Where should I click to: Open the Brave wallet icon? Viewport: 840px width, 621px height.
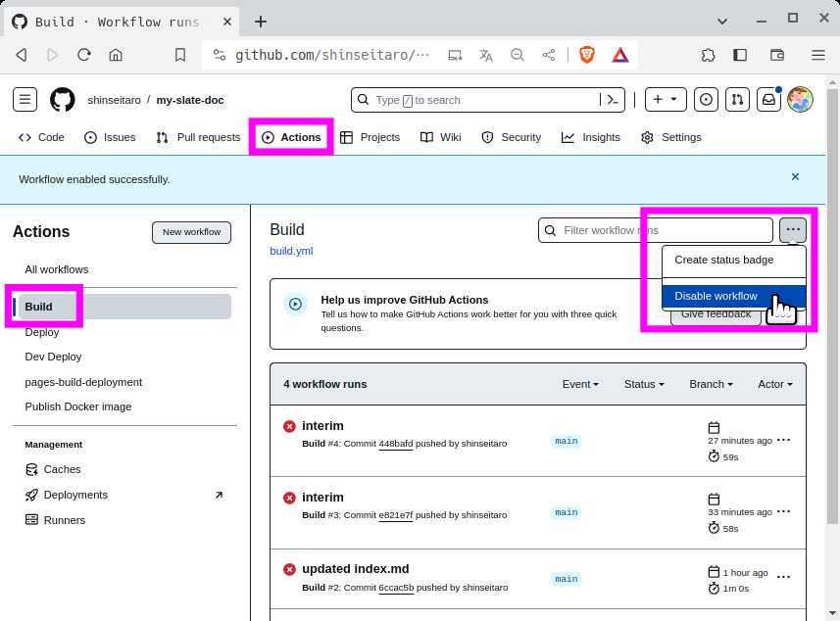coord(777,55)
